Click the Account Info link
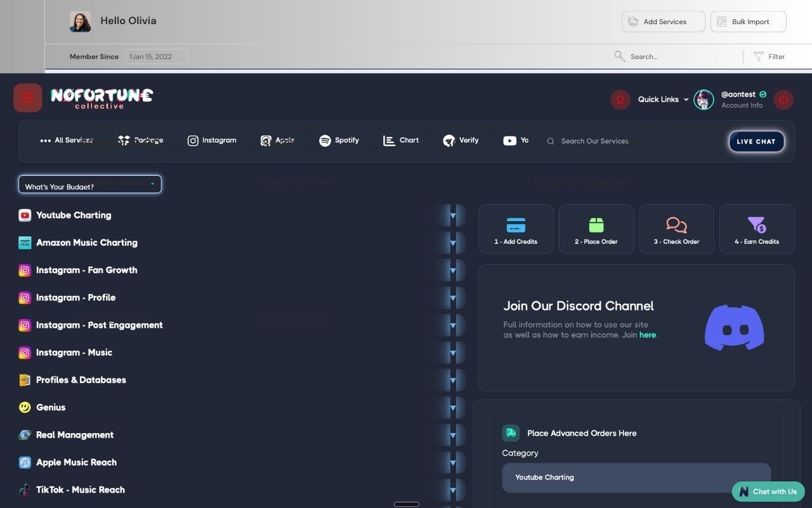The height and width of the screenshot is (508, 812). point(742,105)
